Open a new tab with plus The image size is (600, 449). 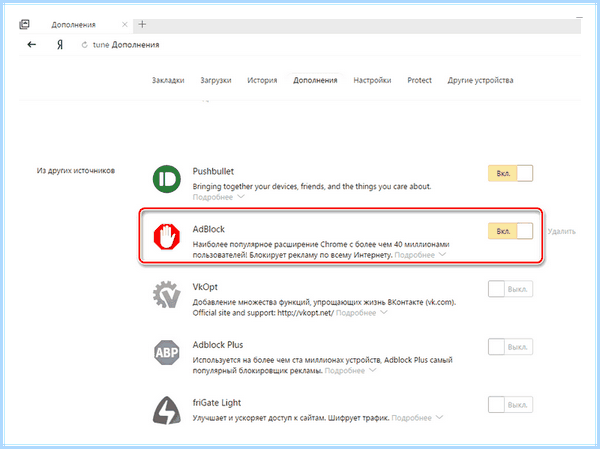pos(142,24)
